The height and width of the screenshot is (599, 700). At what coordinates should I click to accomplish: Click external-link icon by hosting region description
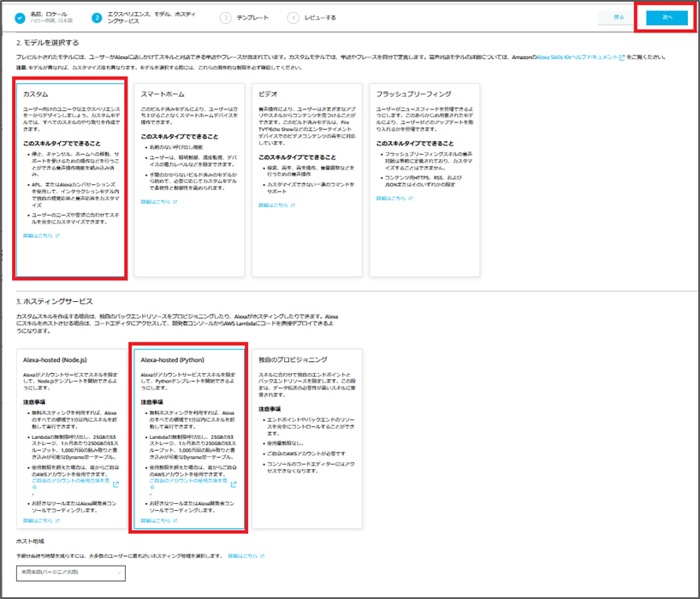[262, 556]
